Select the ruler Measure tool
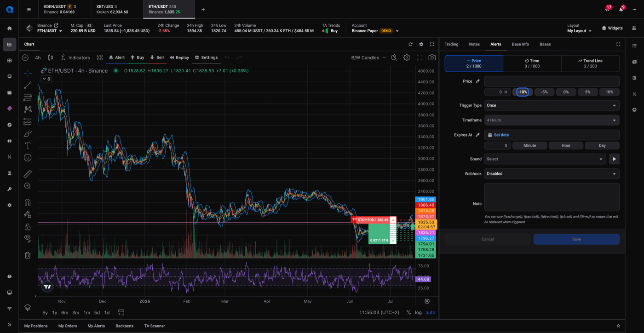Image resolution: width=644 pixels, height=333 pixels. coord(28,174)
